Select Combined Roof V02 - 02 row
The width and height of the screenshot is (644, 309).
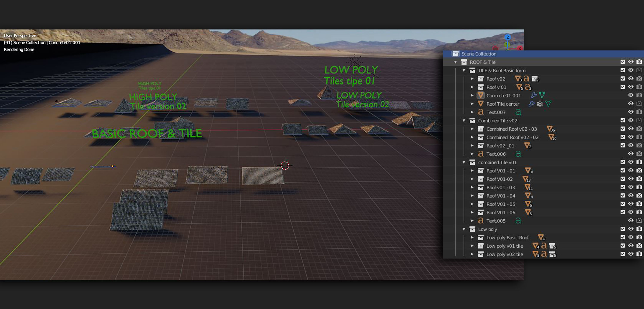point(544,137)
